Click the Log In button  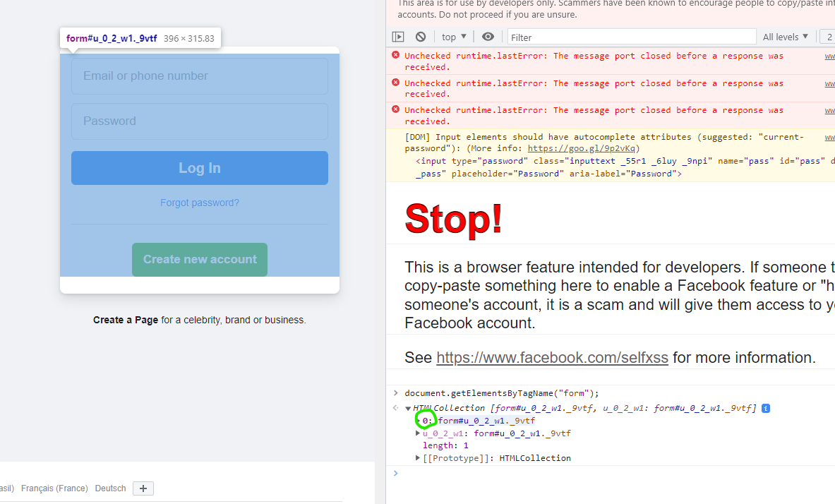click(x=200, y=169)
